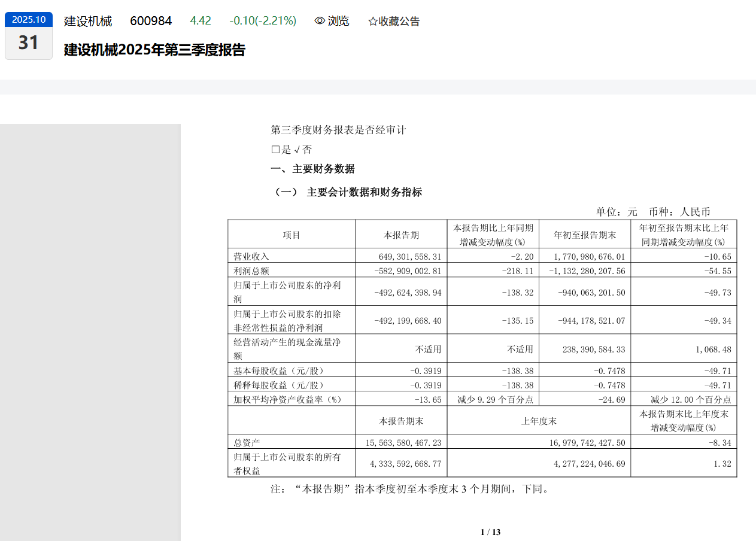Image resolution: width=756 pixels, height=541 pixels.
Task: Click the cell 减少9.29个百分点
Action: click(x=495, y=399)
